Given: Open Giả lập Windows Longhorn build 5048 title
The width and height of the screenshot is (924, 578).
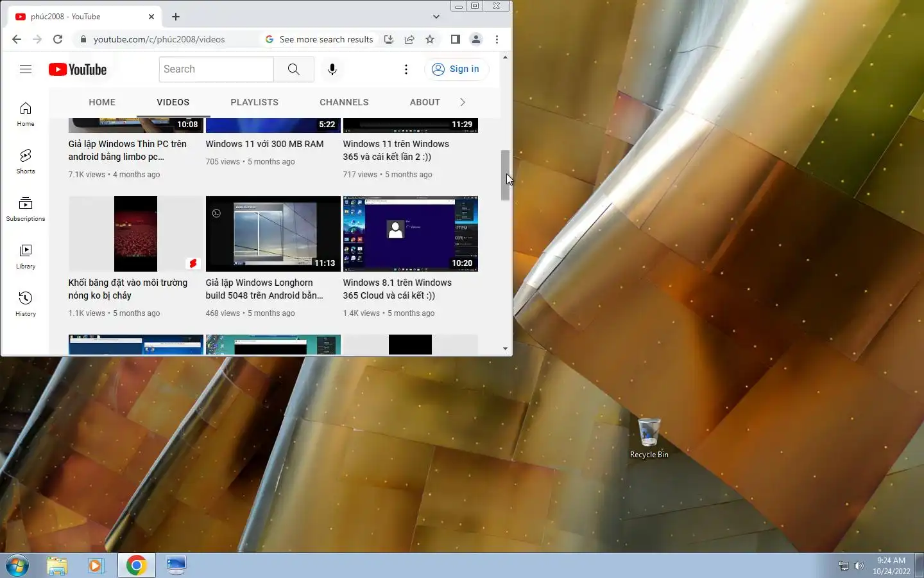Looking at the screenshot, I should tap(264, 289).
